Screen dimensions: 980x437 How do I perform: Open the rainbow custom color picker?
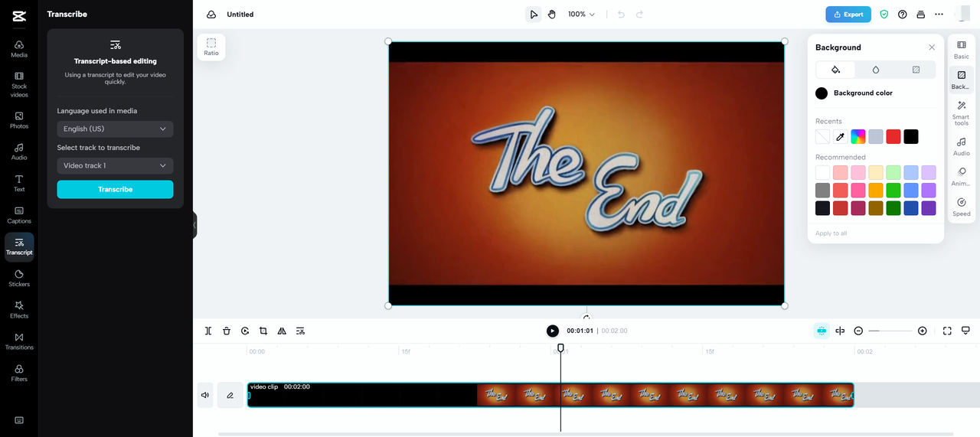coord(858,137)
